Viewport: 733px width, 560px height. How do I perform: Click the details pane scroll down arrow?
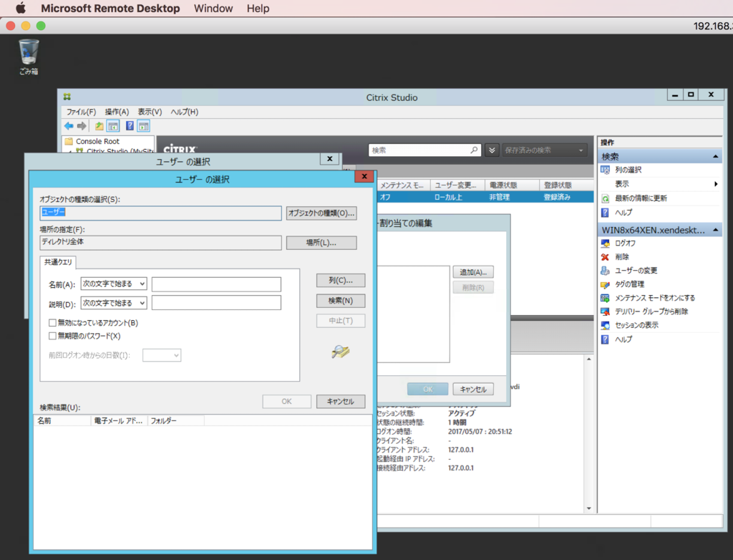pos(589,508)
